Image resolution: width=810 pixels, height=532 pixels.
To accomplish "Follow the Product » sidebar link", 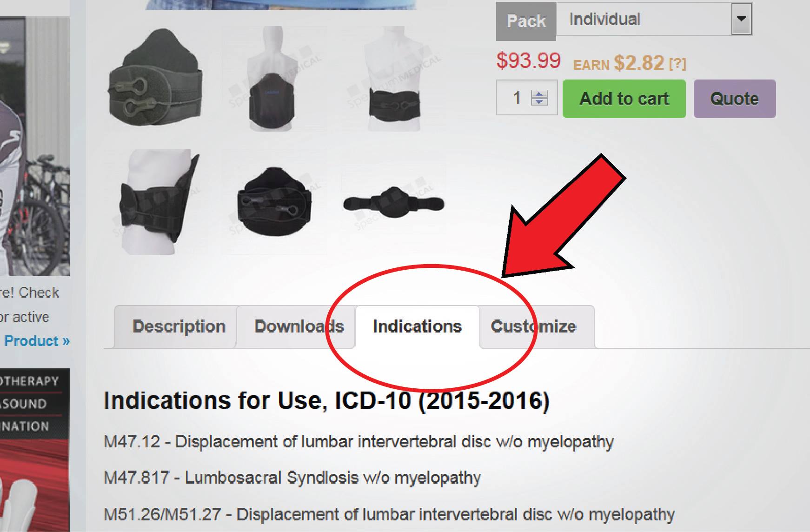I will point(37,341).
